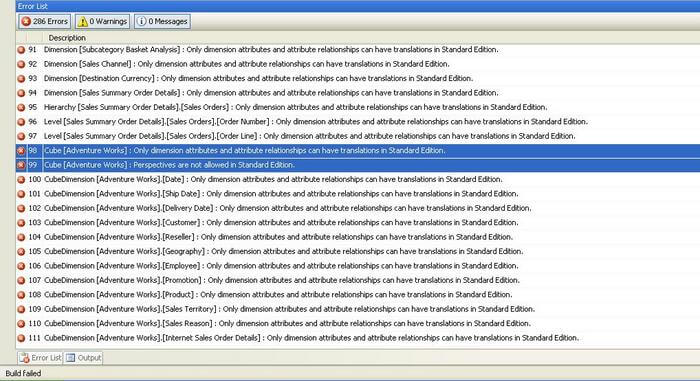This screenshot has width=700, height=381.
Task: Click error icon of row 97
Action: pos(21,136)
